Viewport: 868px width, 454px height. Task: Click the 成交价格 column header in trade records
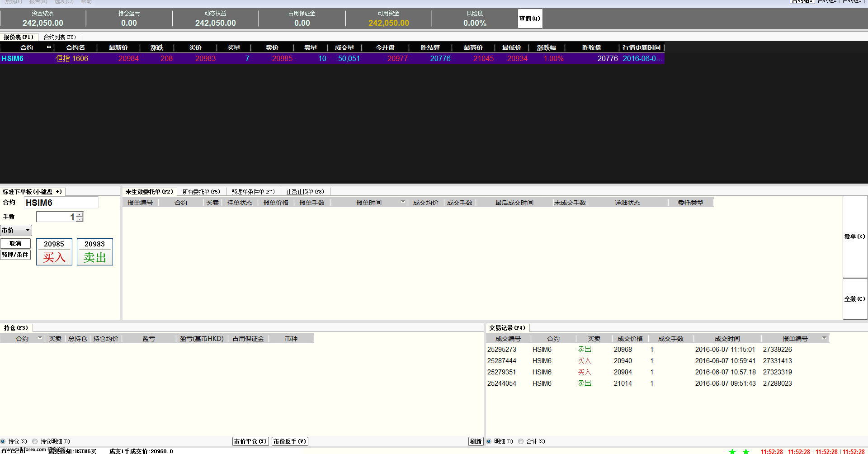[630, 339]
